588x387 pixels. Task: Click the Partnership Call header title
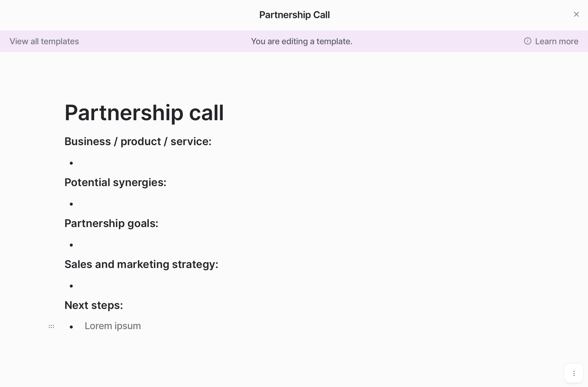(294, 15)
